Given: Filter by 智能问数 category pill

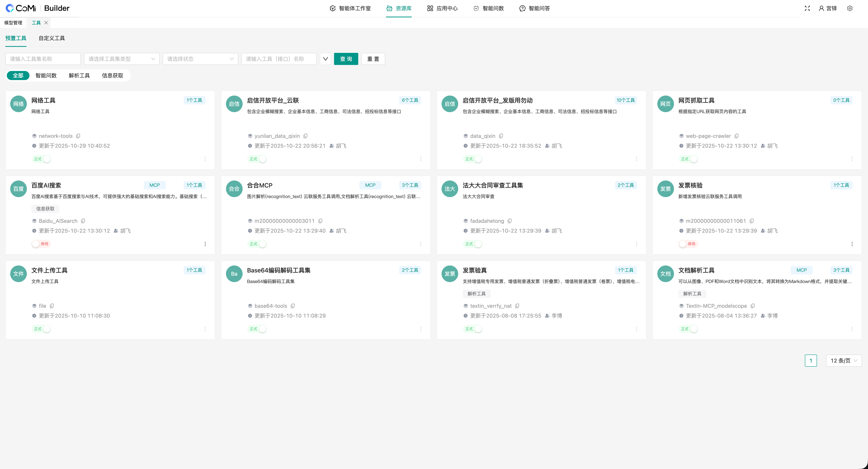Looking at the screenshot, I should click(x=46, y=75).
